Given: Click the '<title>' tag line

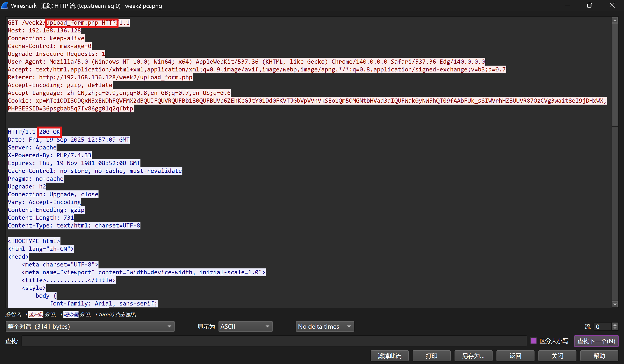Looking at the screenshot, I should tap(69, 280).
